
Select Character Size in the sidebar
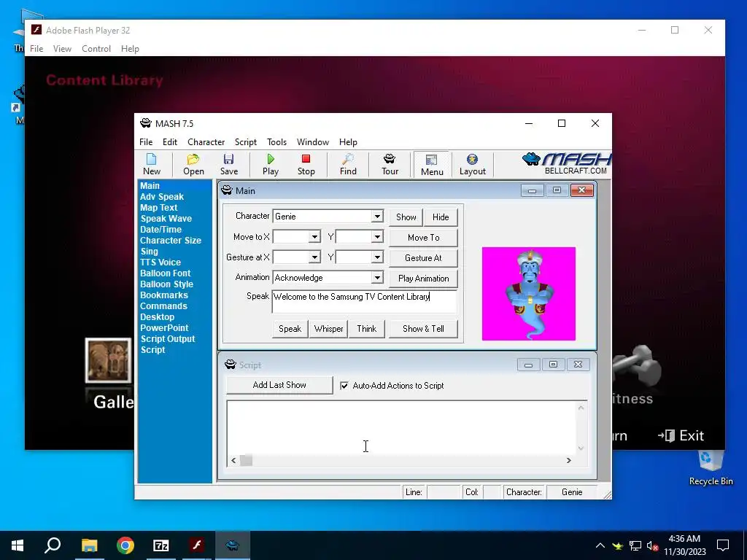pos(171,241)
